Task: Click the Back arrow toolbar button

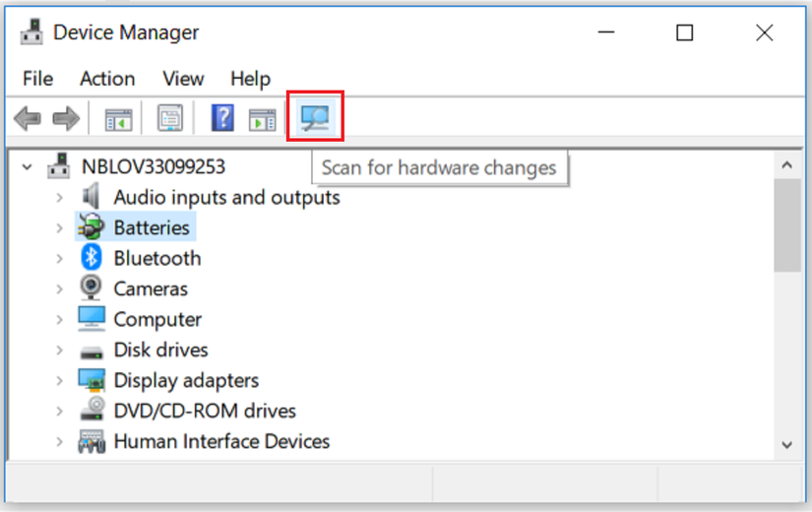Action: (x=28, y=118)
